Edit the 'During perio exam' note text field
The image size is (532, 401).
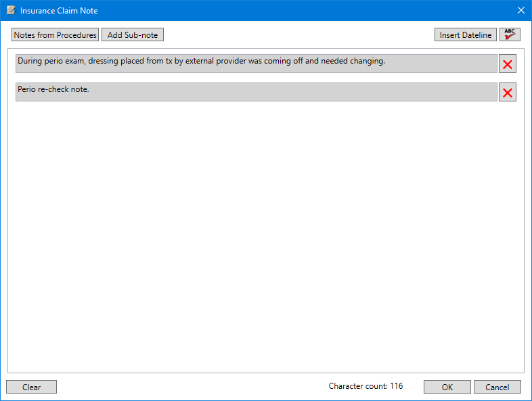coord(256,64)
